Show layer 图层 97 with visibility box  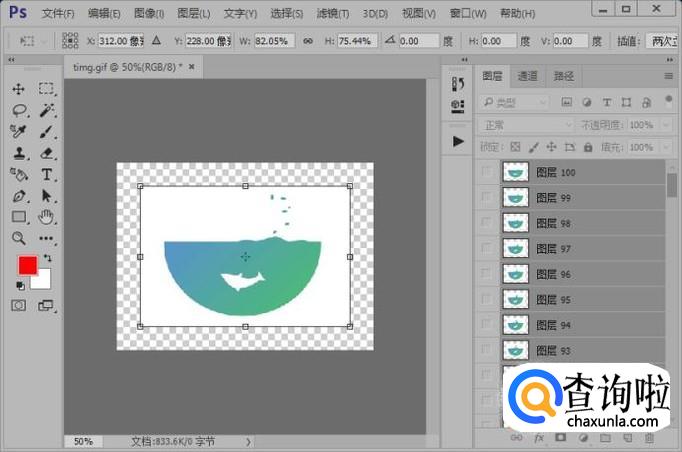point(486,248)
